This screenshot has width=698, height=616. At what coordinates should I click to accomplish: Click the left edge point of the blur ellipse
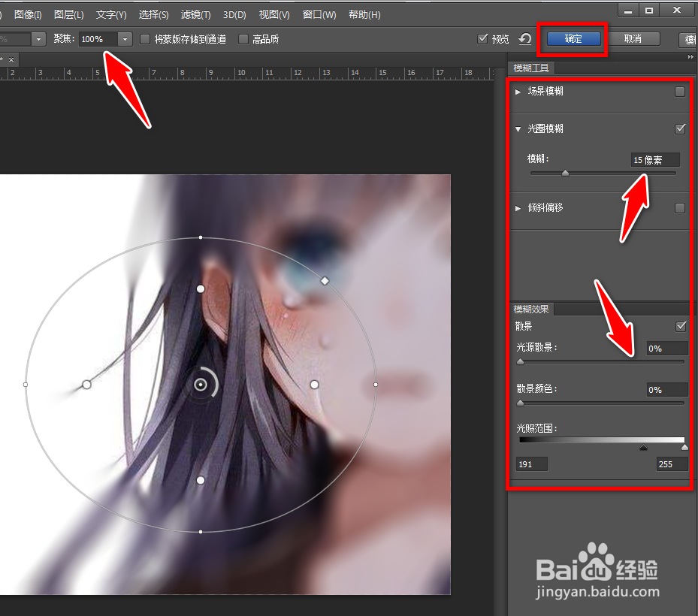(x=26, y=385)
